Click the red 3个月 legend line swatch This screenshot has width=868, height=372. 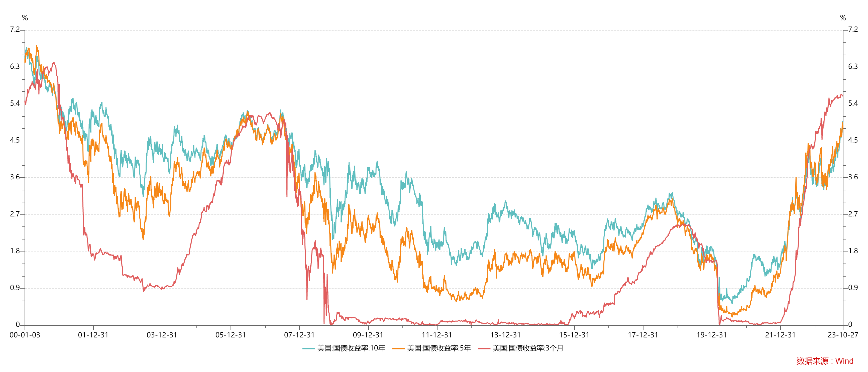[484, 348]
